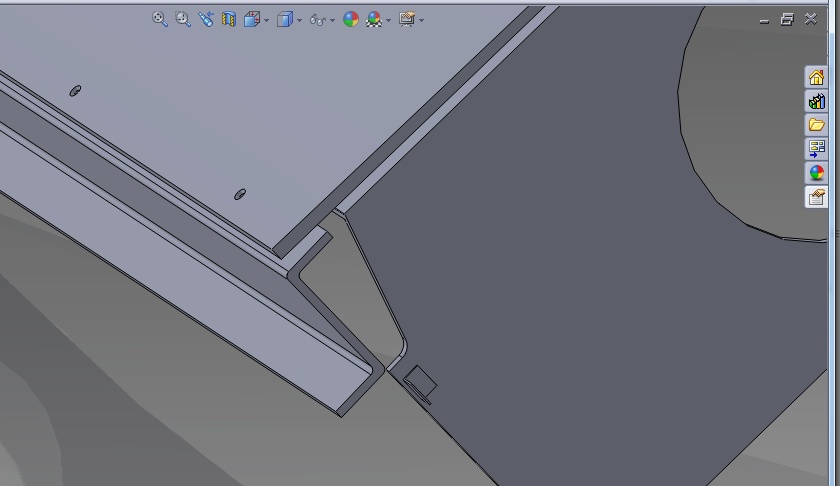Click the Hide/Show Items glasses icon
This screenshot has width=840, height=486.
point(318,20)
